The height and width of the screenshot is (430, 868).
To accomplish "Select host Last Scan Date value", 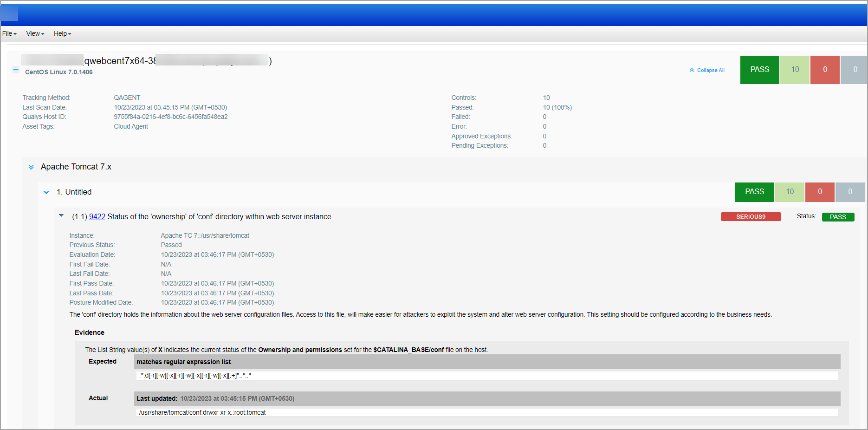I will click(x=170, y=107).
